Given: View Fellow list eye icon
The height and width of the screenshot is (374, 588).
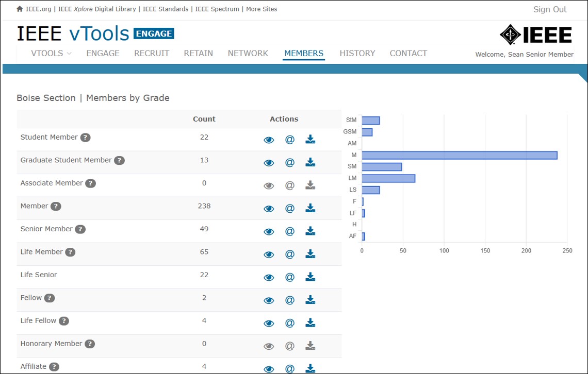Looking at the screenshot, I should point(269,300).
